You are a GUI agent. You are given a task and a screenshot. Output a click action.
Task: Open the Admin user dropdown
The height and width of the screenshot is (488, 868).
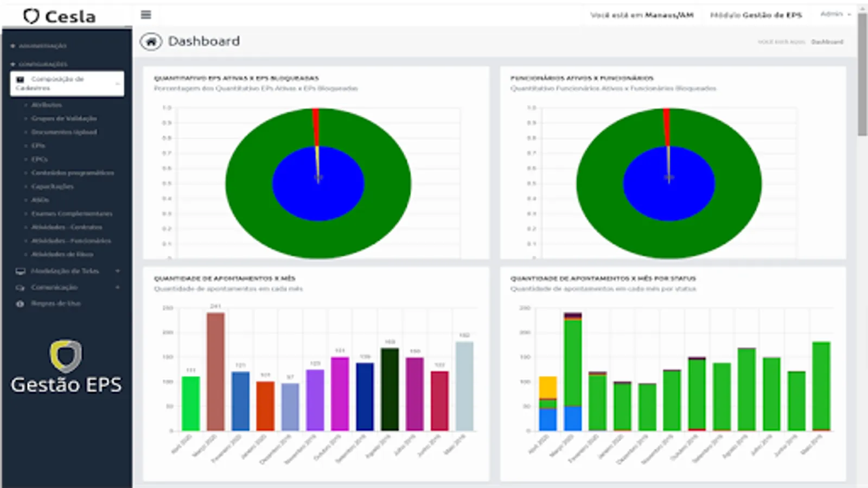835,14
